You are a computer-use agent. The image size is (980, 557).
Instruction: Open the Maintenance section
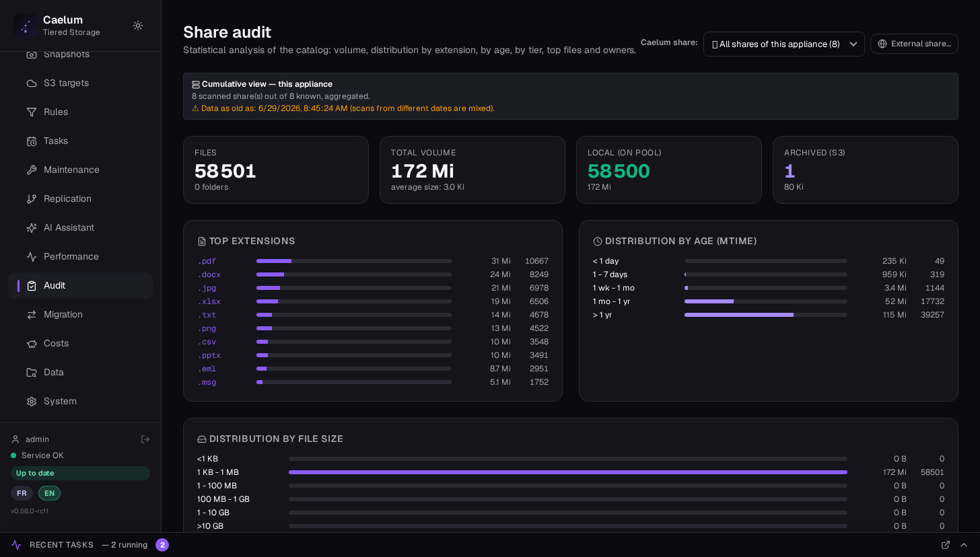pos(81,170)
